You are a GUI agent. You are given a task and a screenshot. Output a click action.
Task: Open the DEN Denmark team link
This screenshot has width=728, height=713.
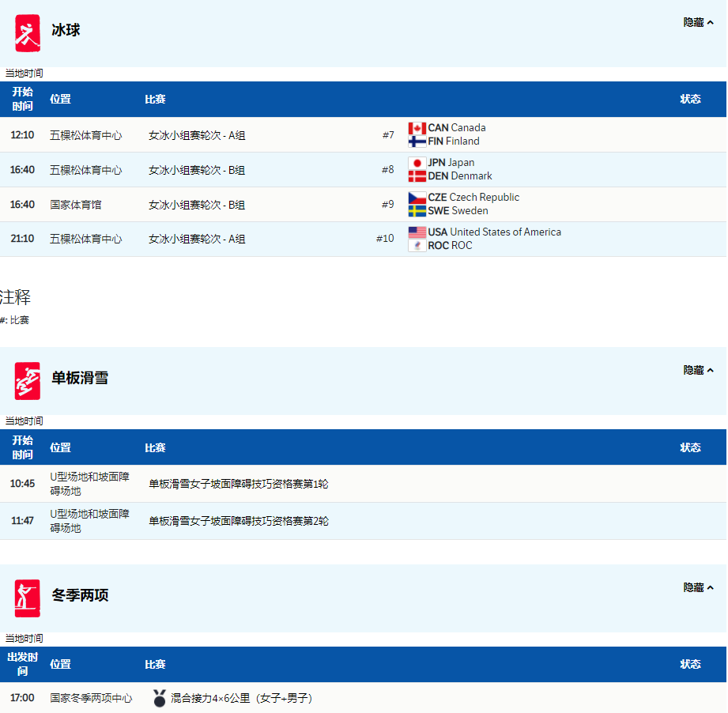[460, 176]
